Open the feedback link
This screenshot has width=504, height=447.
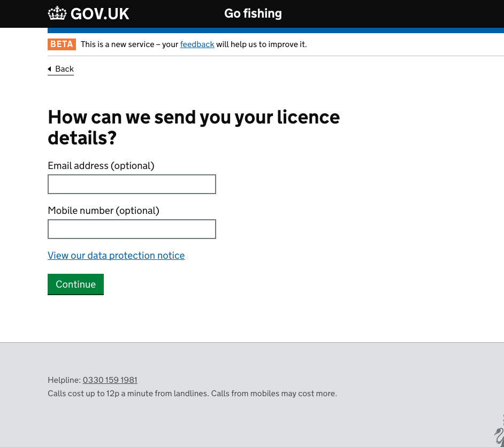pos(197,44)
